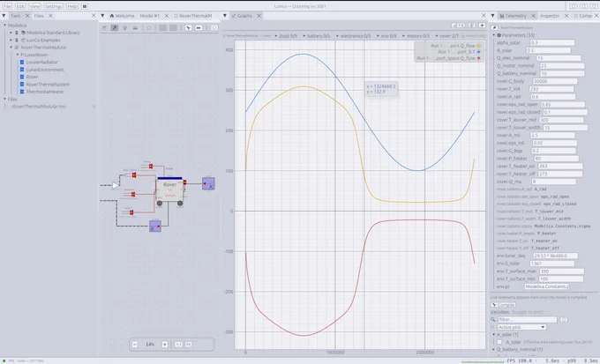Select LunarEnvironment model icon in tree
The height and width of the screenshot is (364, 600).
[x=22, y=70]
